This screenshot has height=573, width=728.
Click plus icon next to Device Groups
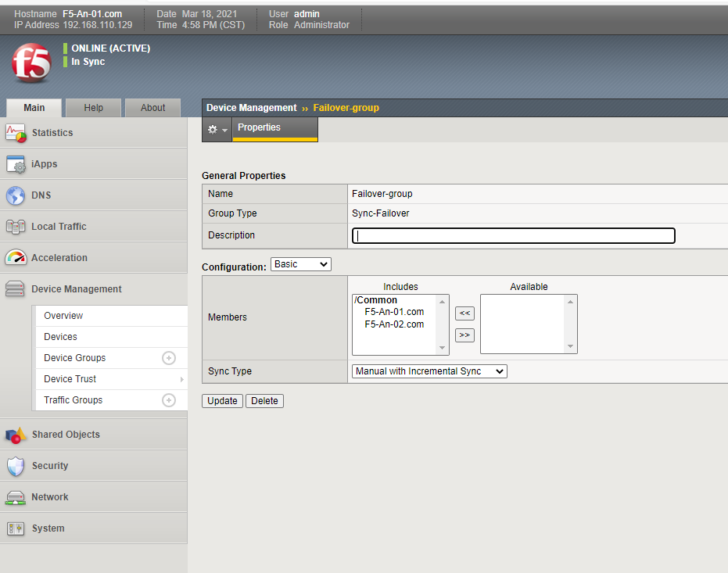coord(168,358)
